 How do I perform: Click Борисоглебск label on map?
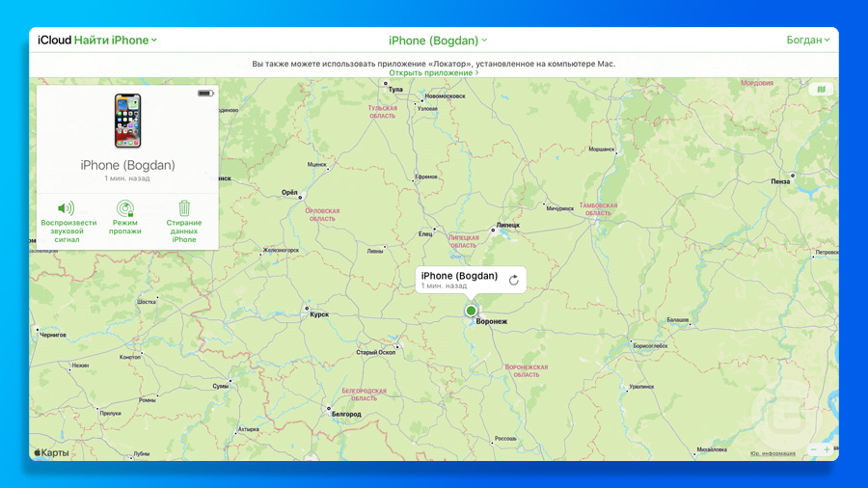click(650, 346)
